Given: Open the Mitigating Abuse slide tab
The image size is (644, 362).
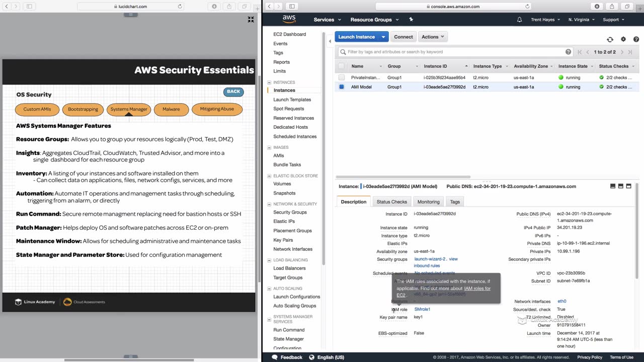Looking at the screenshot, I should (217, 109).
